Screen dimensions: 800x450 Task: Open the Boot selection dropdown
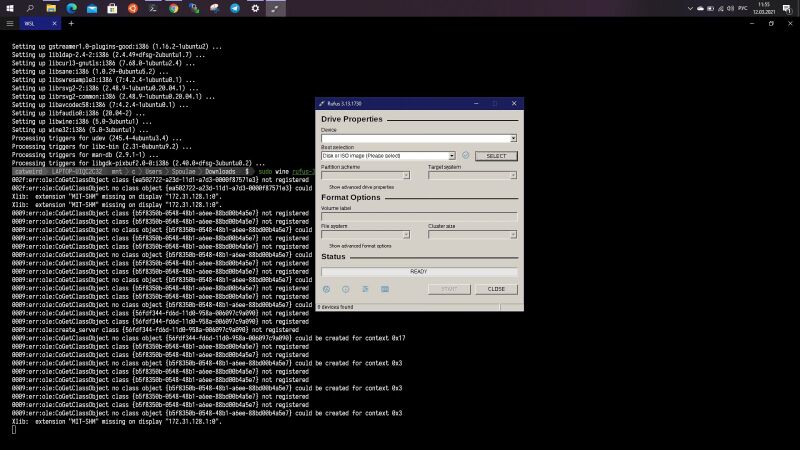tap(388, 156)
